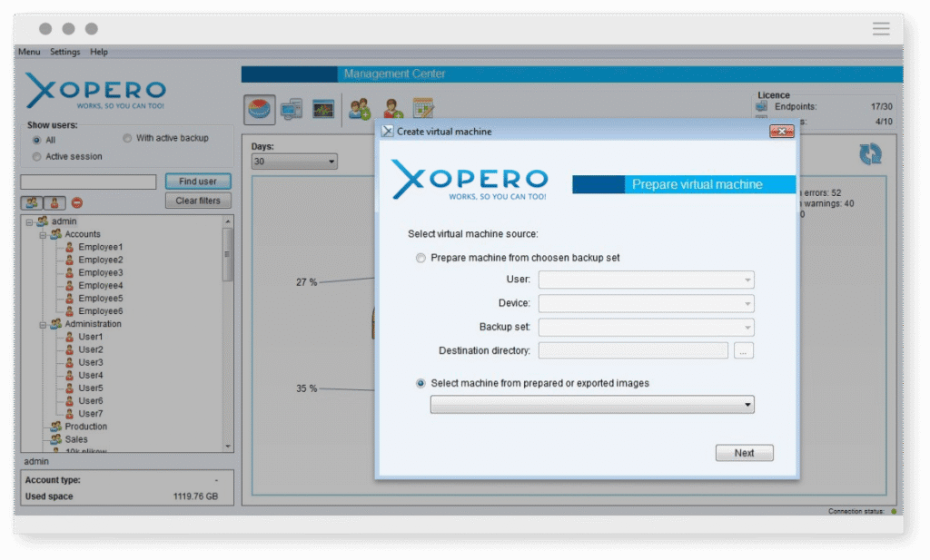Click the refresh arrows icon in Management Center
930x560 pixels.
(870, 154)
